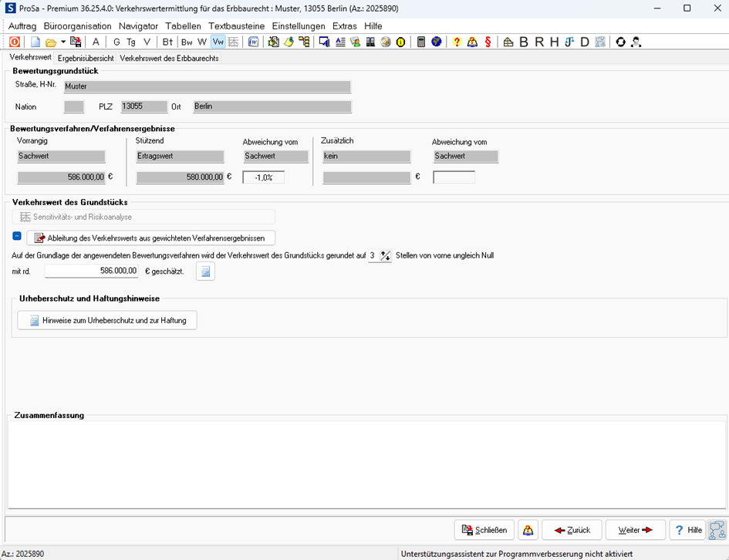
Task: Open the dropdown arrow beside folder icon
Action: tap(63, 42)
